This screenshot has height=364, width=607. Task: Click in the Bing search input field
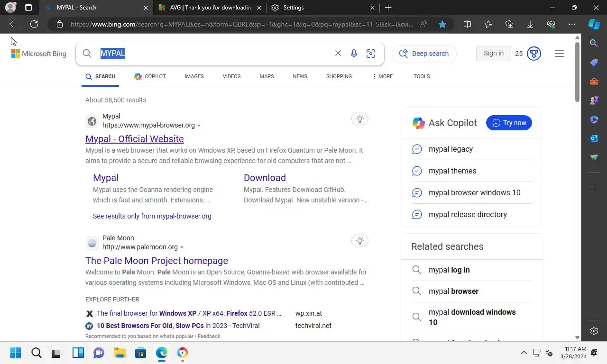coord(213,54)
